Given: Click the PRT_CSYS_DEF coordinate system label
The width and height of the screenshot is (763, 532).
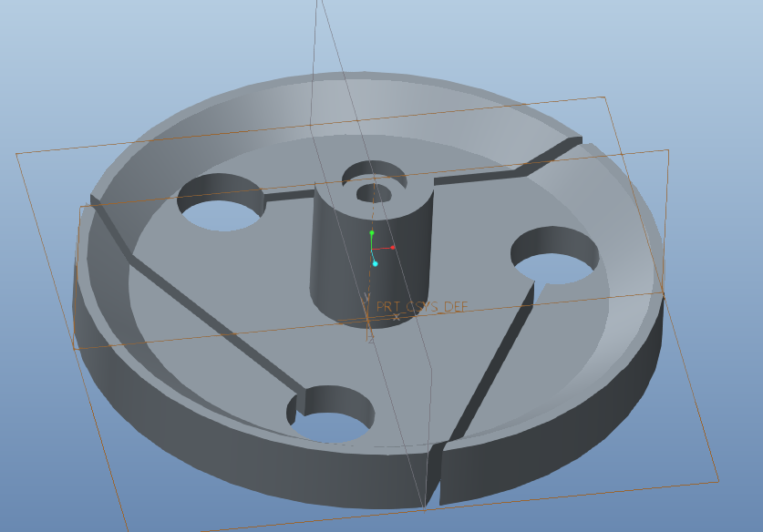Looking at the screenshot, I should pyautogui.click(x=421, y=307).
